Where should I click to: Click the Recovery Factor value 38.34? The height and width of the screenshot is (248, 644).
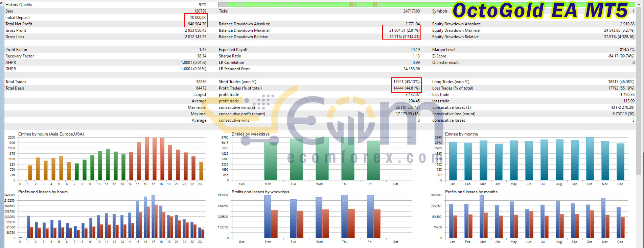[202, 56]
